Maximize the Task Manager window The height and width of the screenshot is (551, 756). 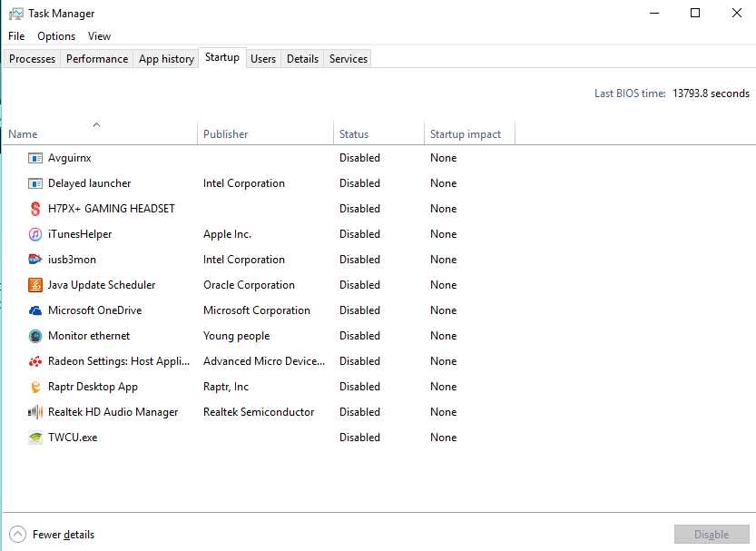point(695,13)
